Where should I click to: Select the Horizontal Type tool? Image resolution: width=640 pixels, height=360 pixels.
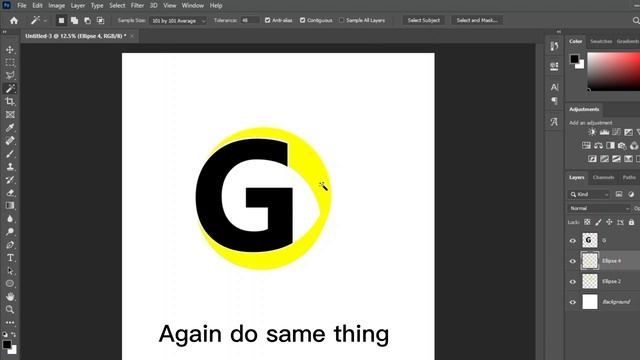[x=10, y=258]
